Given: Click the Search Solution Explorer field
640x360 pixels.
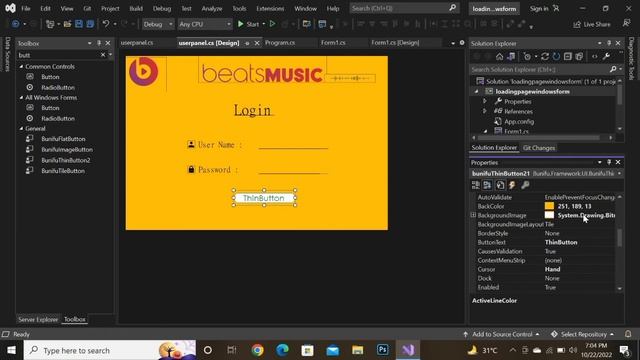Looking at the screenshot, I should (x=539, y=69).
